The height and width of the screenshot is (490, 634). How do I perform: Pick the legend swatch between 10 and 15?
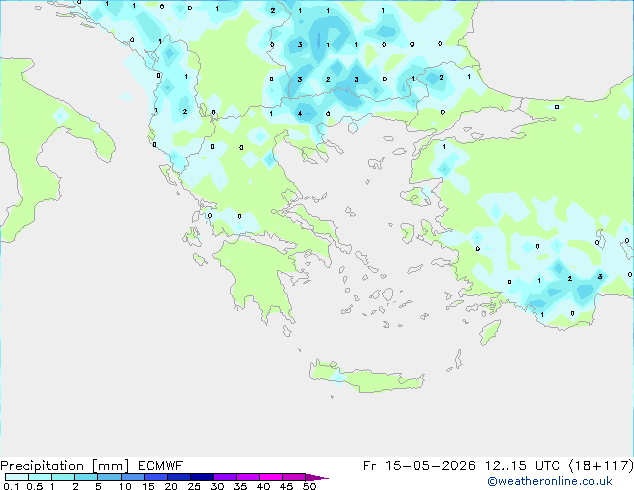pyautogui.click(x=133, y=477)
